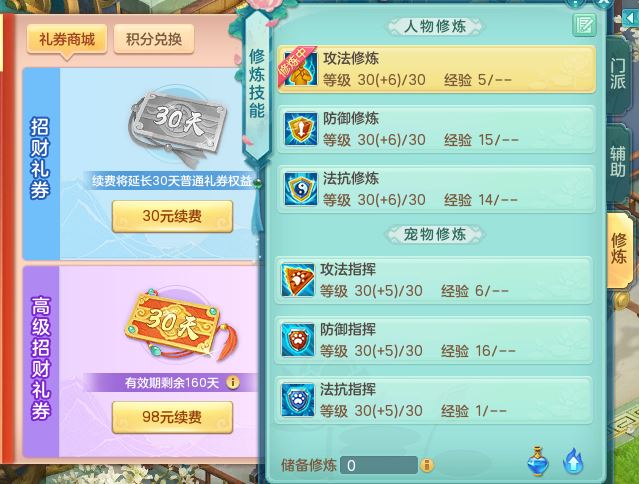The image size is (639, 484).
Task: Select the 攻法指挥 pet paw icon
Action: pyautogui.click(x=298, y=279)
